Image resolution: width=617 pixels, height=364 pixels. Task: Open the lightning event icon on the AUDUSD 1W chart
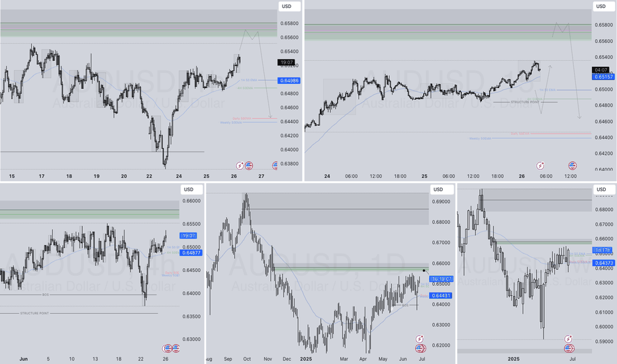[568, 339]
